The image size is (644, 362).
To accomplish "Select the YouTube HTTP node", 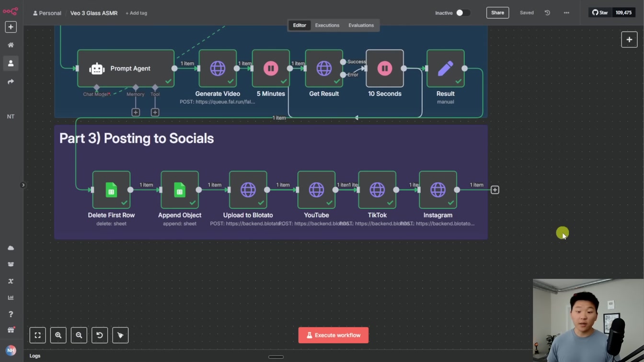I will tap(316, 190).
